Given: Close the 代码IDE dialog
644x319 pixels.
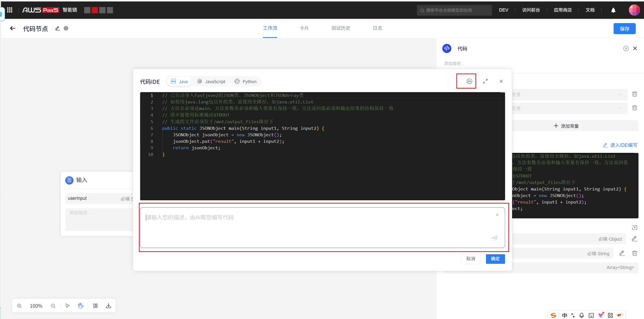Looking at the screenshot, I should (501, 81).
